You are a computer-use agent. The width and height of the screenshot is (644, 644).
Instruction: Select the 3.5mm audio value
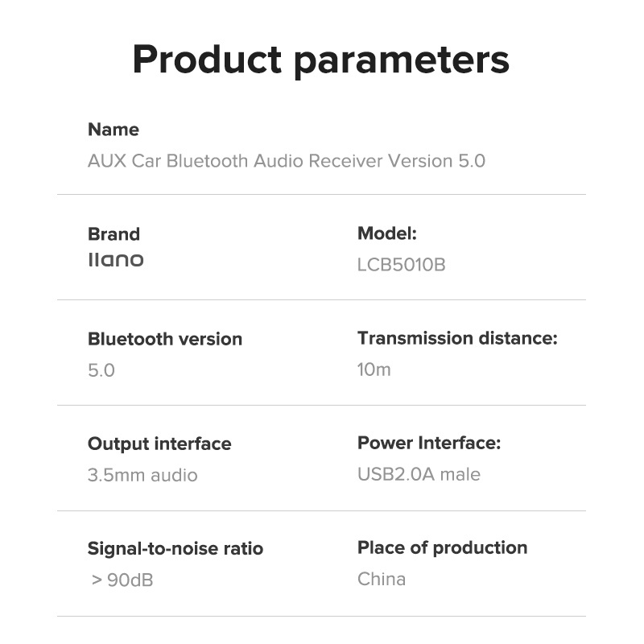142,475
